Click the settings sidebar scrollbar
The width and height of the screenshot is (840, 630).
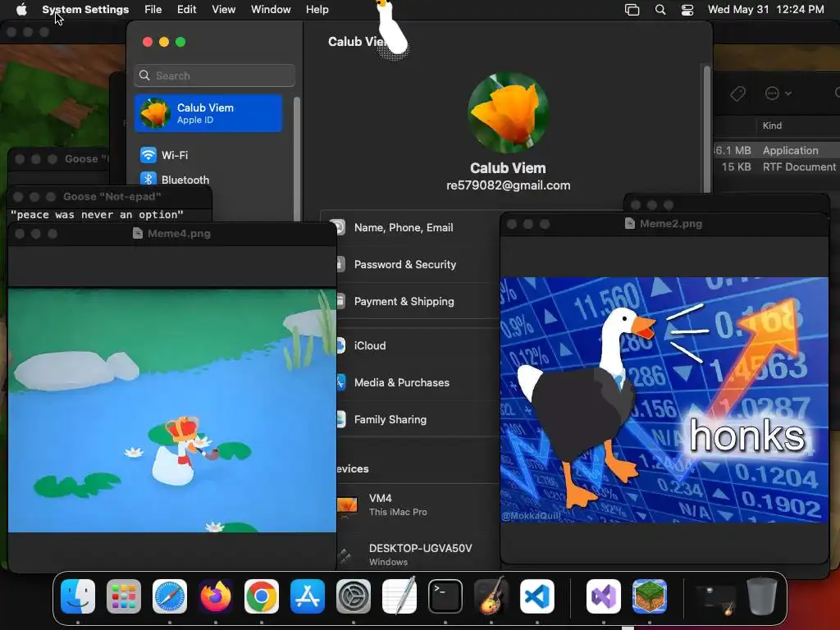click(x=296, y=161)
